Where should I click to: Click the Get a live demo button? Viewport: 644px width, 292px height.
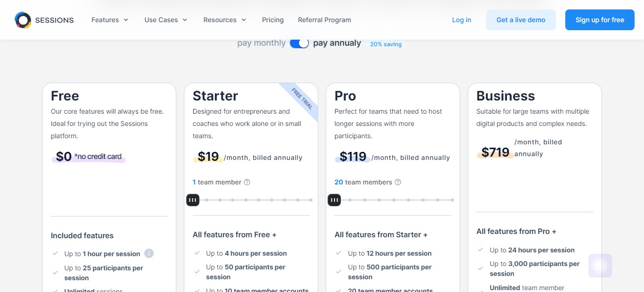(521, 20)
